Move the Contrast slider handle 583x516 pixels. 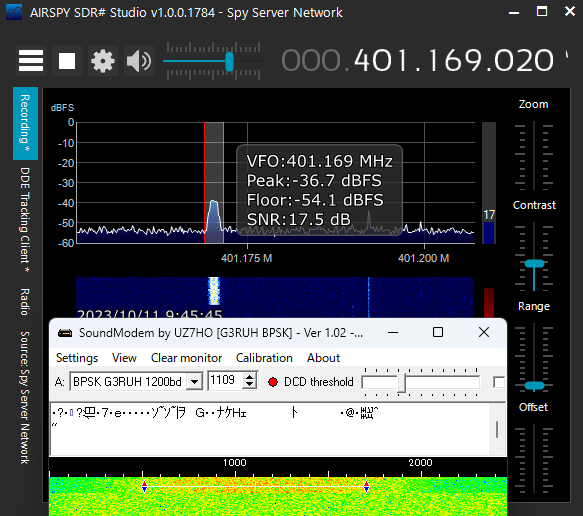534,264
